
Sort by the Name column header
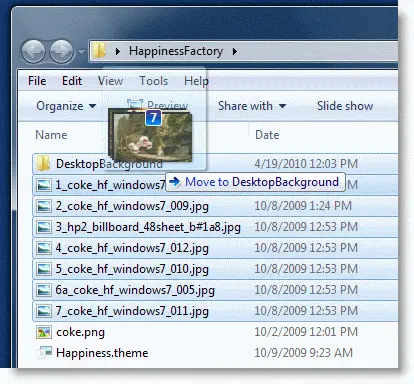click(51, 135)
